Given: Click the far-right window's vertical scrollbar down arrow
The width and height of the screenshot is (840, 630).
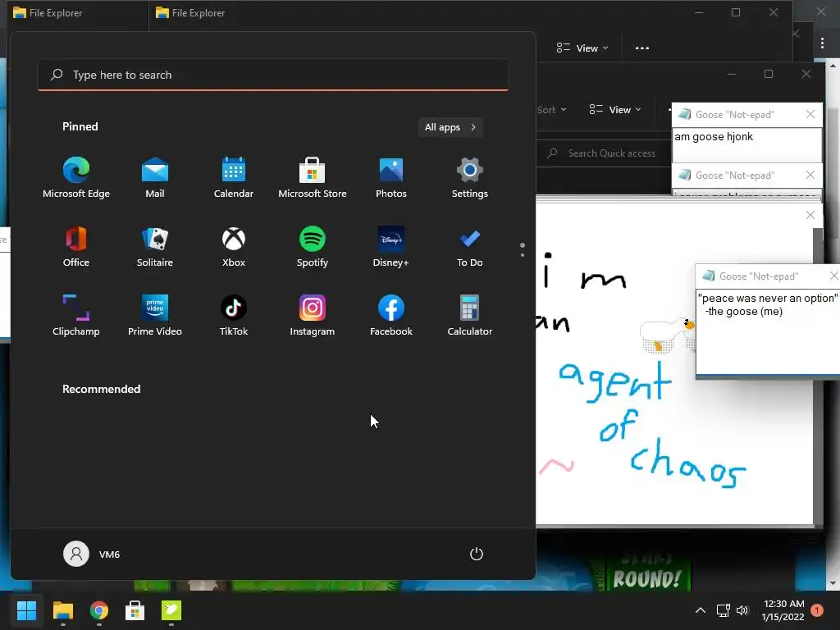Looking at the screenshot, I should point(833,583).
